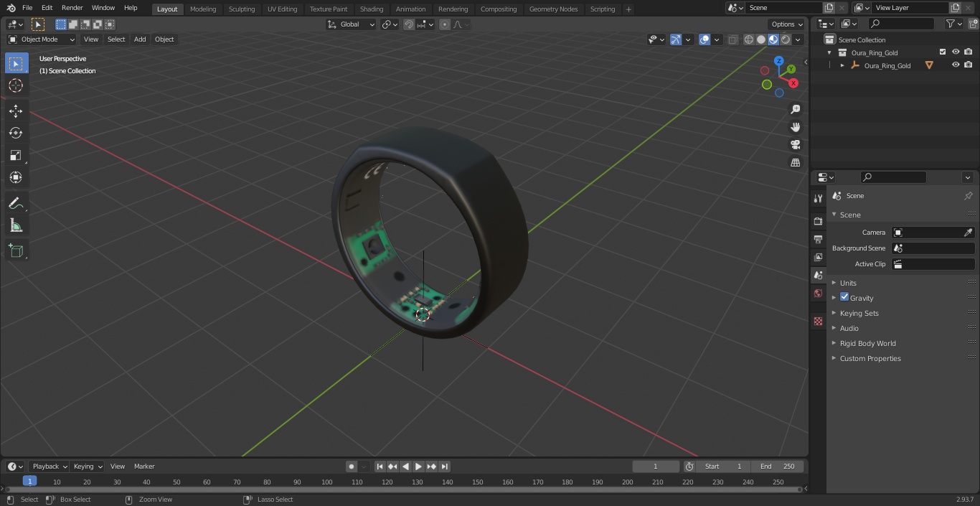Toggle the Gravity checkbox
This screenshot has height=506, width=980.
844,297
